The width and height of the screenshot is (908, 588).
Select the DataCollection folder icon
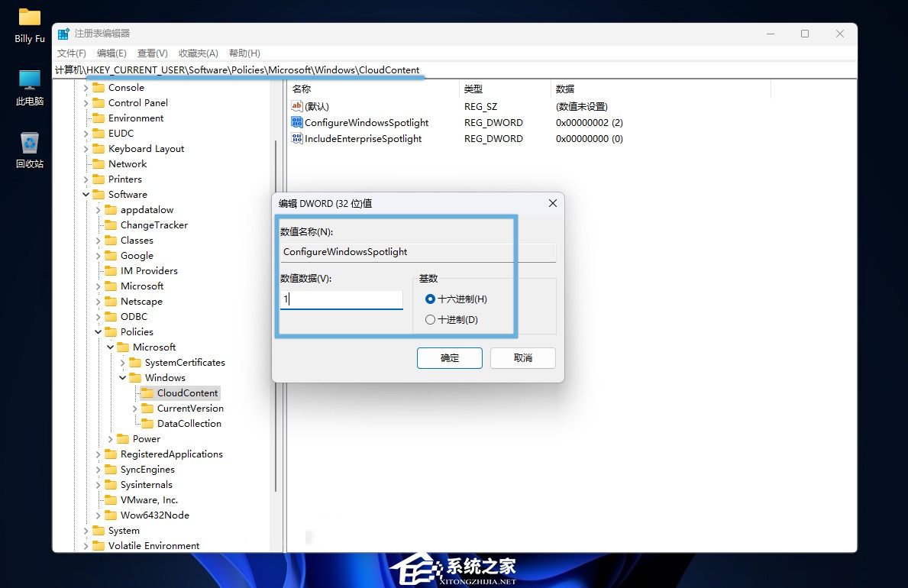147,423
